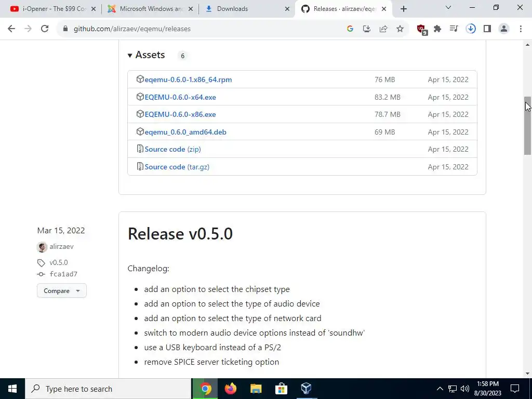Go back with the browser back arrow

coord(11,29)
